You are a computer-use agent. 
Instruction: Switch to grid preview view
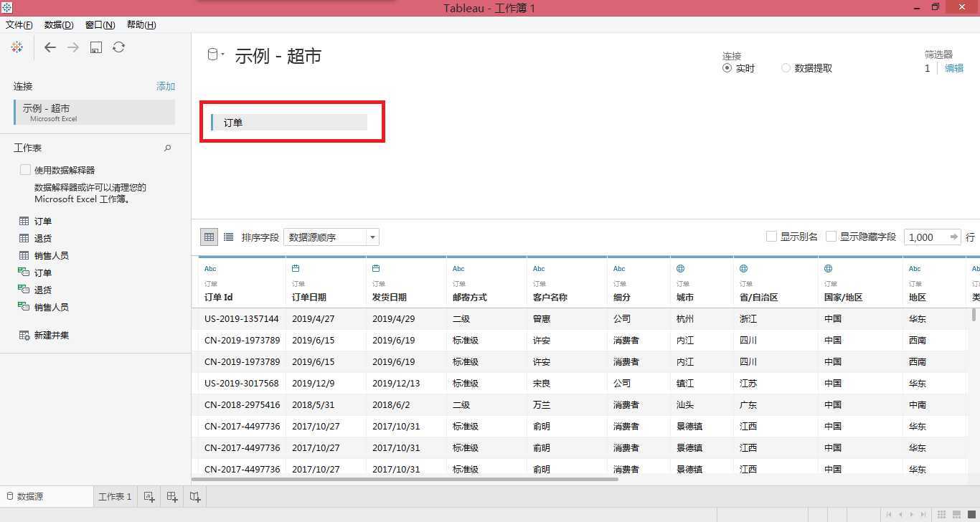click(209, 237)
